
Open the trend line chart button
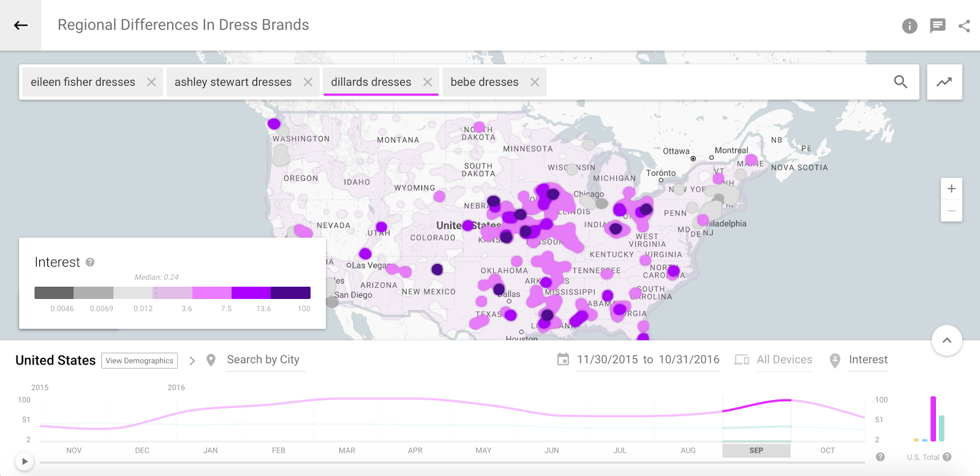(944, 81)
